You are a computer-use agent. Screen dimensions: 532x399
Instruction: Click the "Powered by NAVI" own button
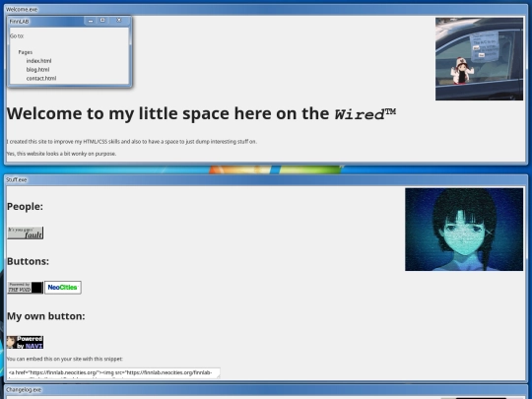[x=25, y=342]
